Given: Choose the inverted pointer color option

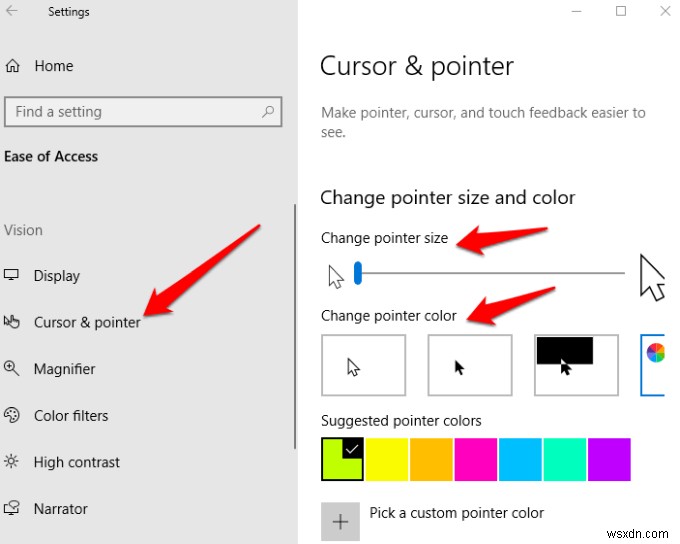Looking at the screenshot, I should coord(576,365).
